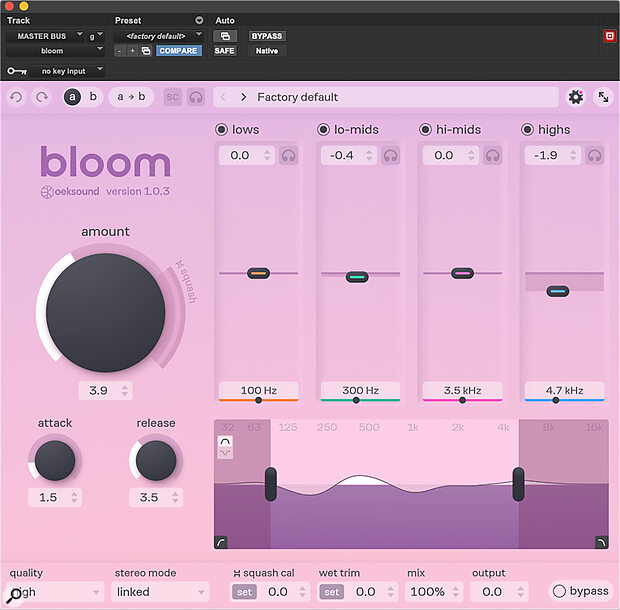Viewport: 620px width, 610px height.
Task: Click the automation enable icon under Auto
Action: [x=225, y=36]
